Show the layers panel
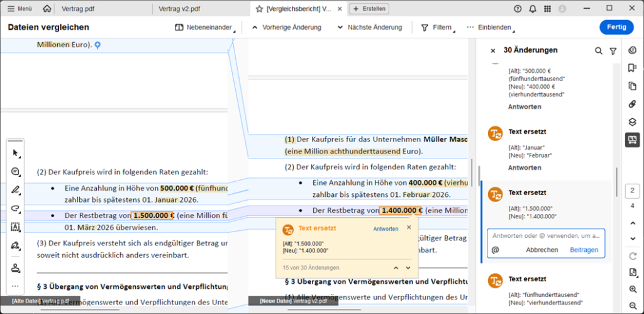Viewport: 644px width, 314px height. [x=632, y=122]
